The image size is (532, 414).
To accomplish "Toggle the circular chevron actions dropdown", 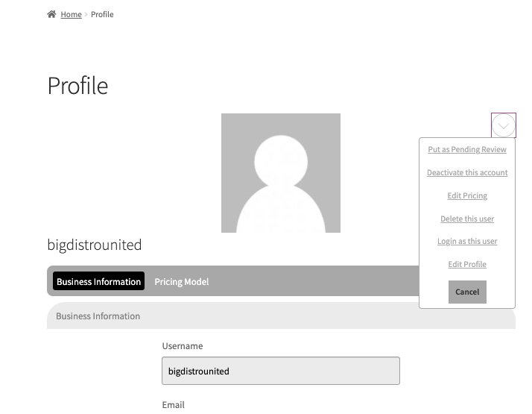I will [504, 125].
